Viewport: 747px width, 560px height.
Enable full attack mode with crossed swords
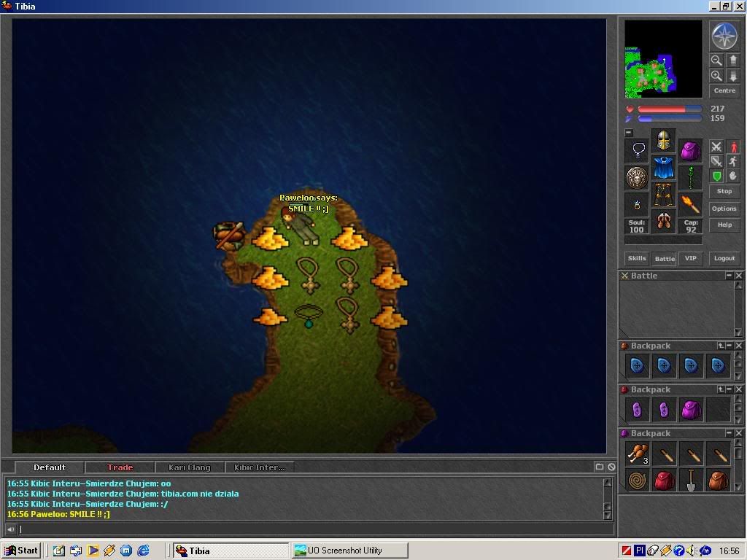[x=716, y=147]
